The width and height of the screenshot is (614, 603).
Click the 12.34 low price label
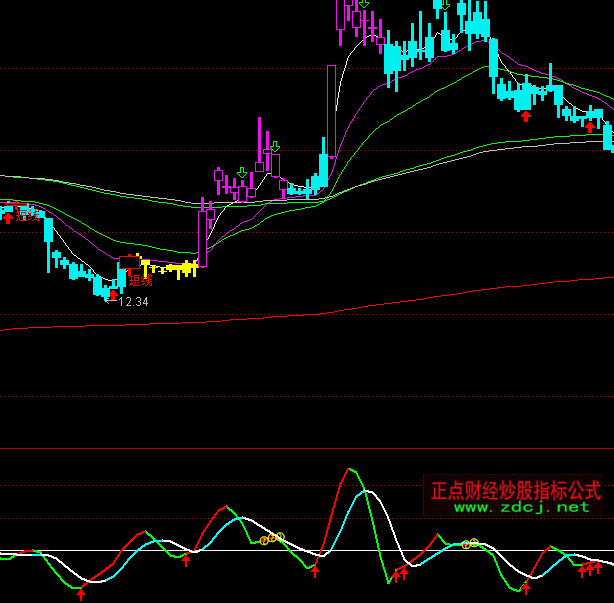pos(132,301)
